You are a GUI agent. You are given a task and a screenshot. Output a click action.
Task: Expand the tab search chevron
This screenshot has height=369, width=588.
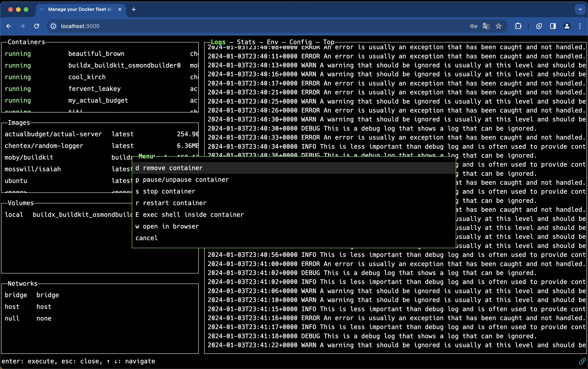pos(580,9)
